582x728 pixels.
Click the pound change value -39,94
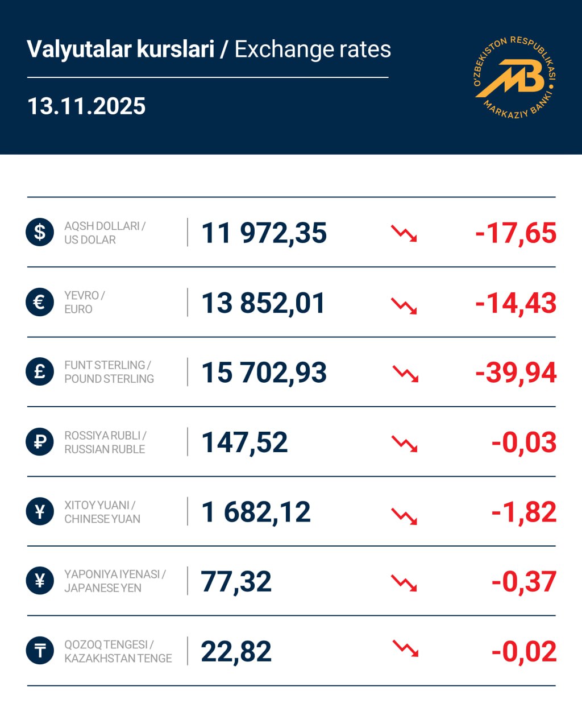pos(516,373)
